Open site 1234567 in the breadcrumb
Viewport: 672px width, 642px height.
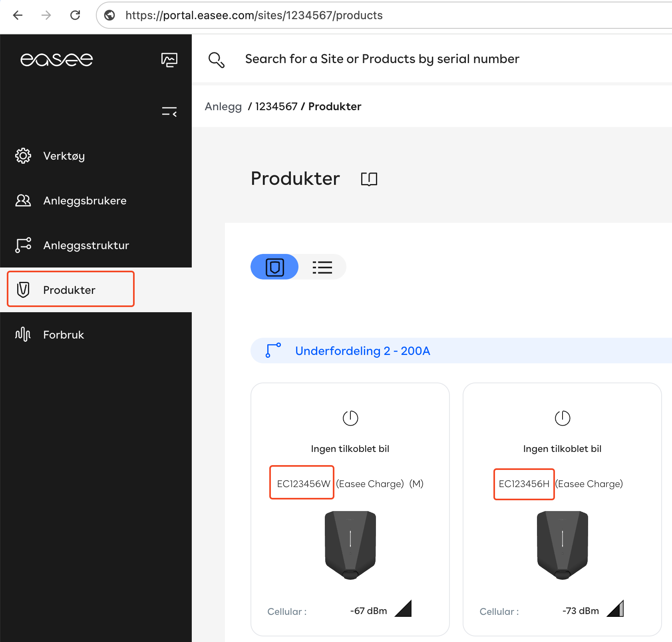click(x=276, y=107)
